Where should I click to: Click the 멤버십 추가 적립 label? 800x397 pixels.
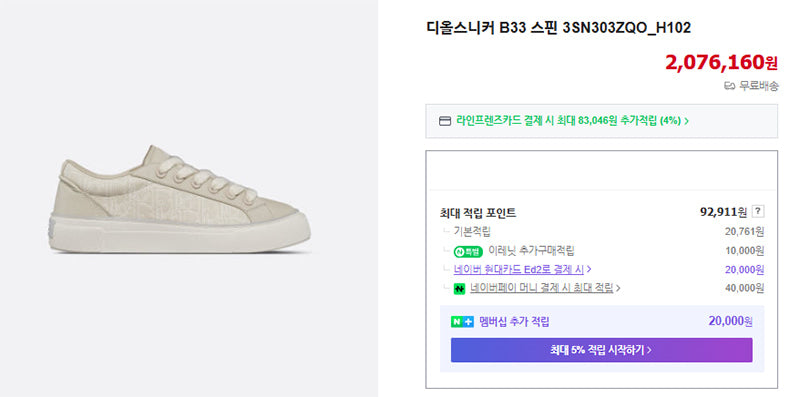pos(514,322)
